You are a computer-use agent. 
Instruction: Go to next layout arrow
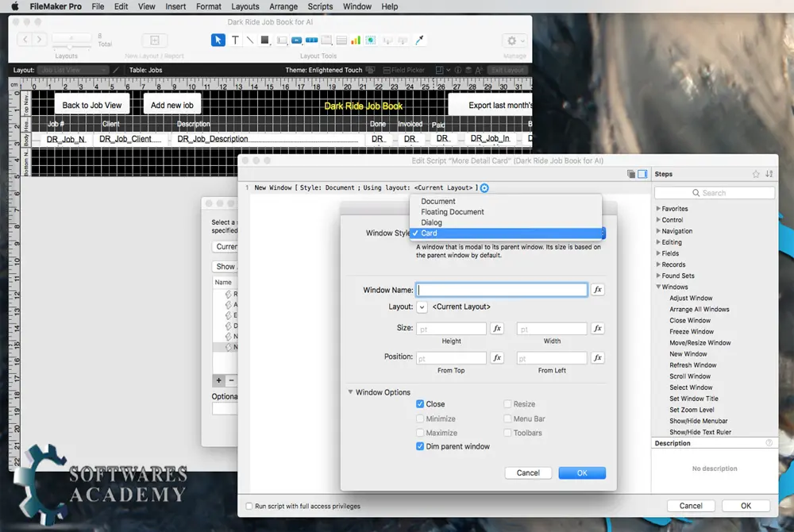(39, 39)
